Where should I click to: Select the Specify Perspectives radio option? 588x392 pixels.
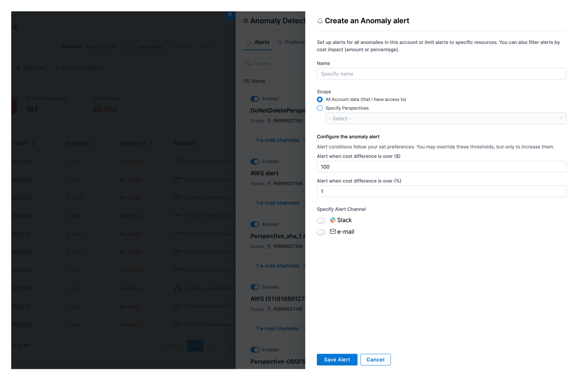(x=320, y=108)
